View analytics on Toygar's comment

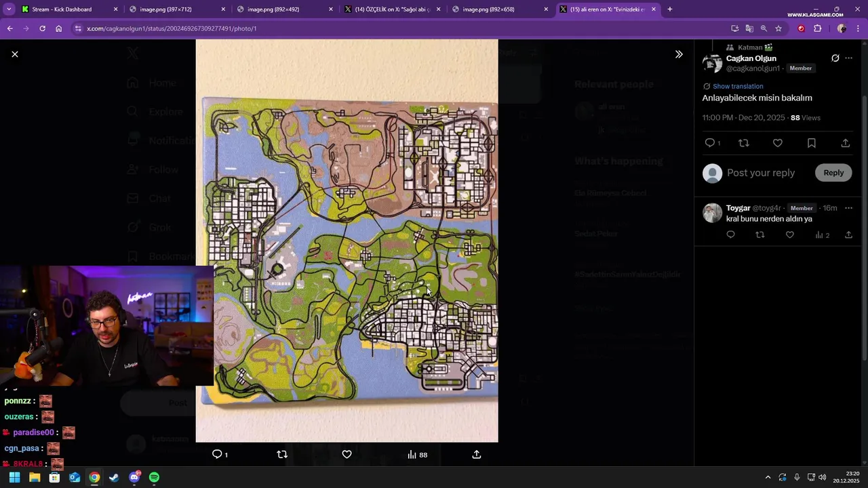[x=822, y=235]
